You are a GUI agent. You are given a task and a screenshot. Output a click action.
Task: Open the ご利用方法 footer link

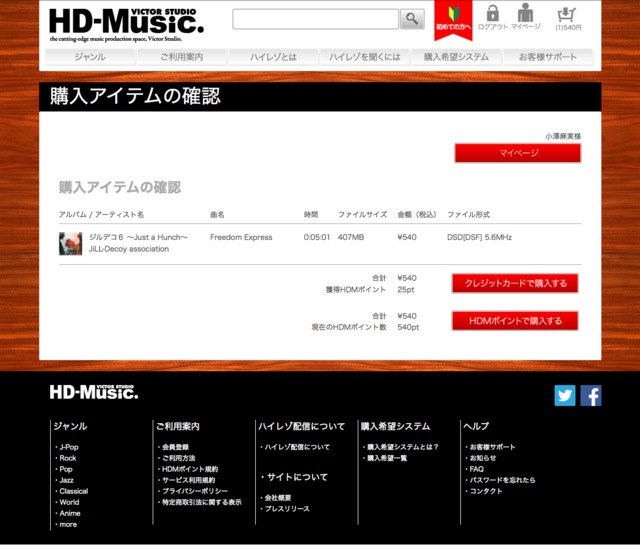pyautogui.click(x=179, y=458)
